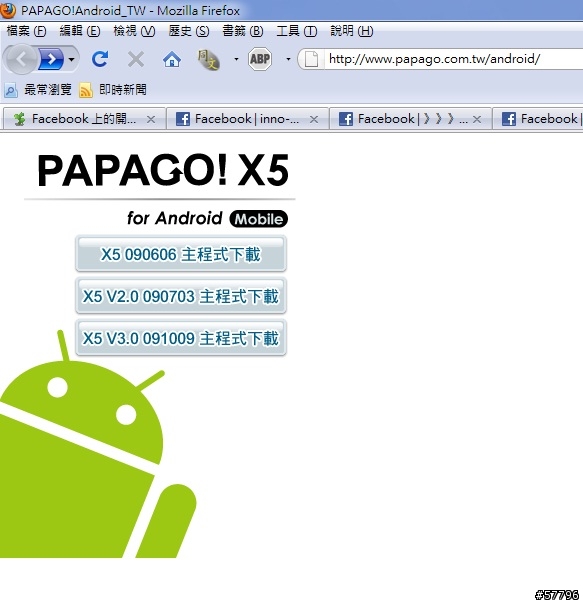
Task: Reload the page with Refresh icon
Action: 100,59
